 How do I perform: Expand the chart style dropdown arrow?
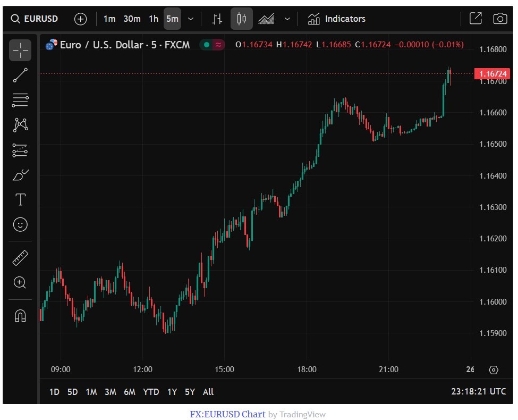click(x=287, y=19)
